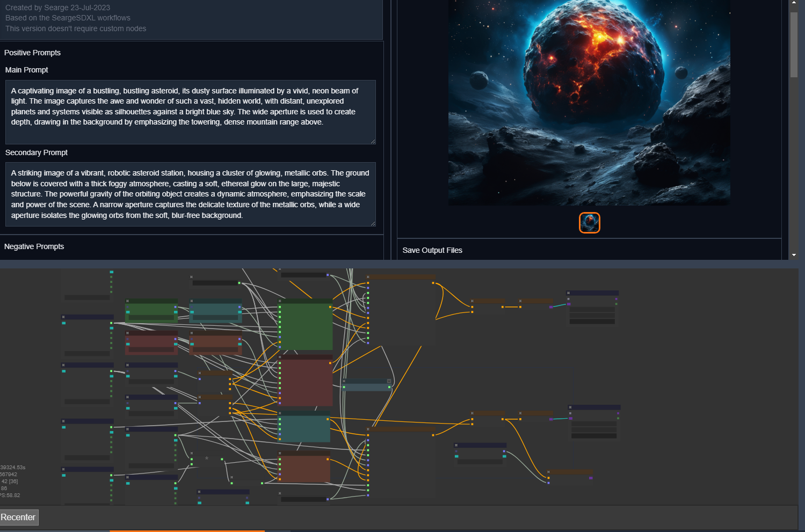Click the Recenter button

18,518
